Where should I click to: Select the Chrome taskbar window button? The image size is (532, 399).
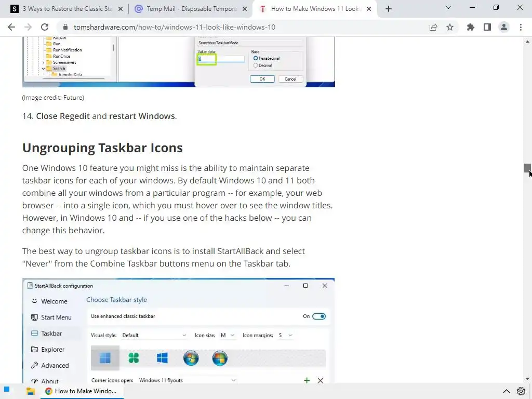82,391
